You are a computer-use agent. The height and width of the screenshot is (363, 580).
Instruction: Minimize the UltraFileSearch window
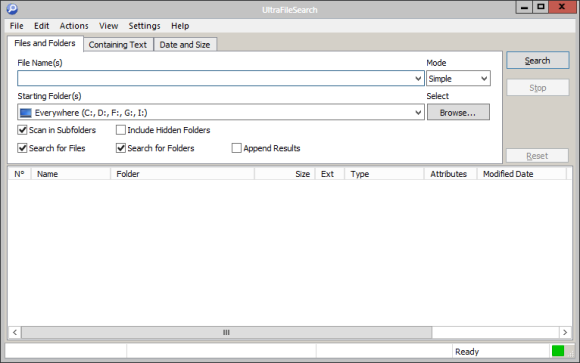[524, 7]
